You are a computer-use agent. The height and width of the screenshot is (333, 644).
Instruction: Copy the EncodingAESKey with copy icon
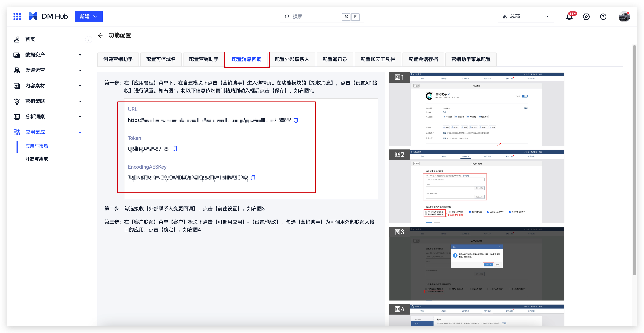tap(253, 178)
